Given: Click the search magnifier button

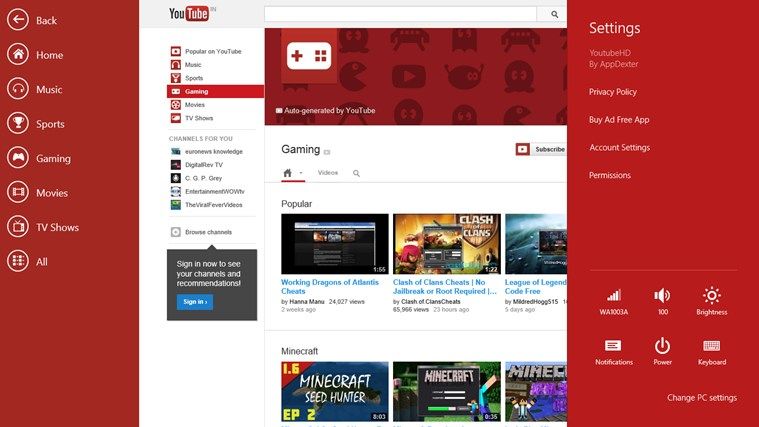Looking at the screenshot, I should pos(554,15).
